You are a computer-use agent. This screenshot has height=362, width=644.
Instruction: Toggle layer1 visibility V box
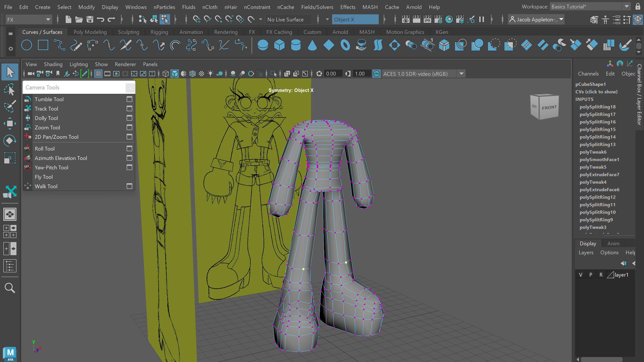pos(580,275)
